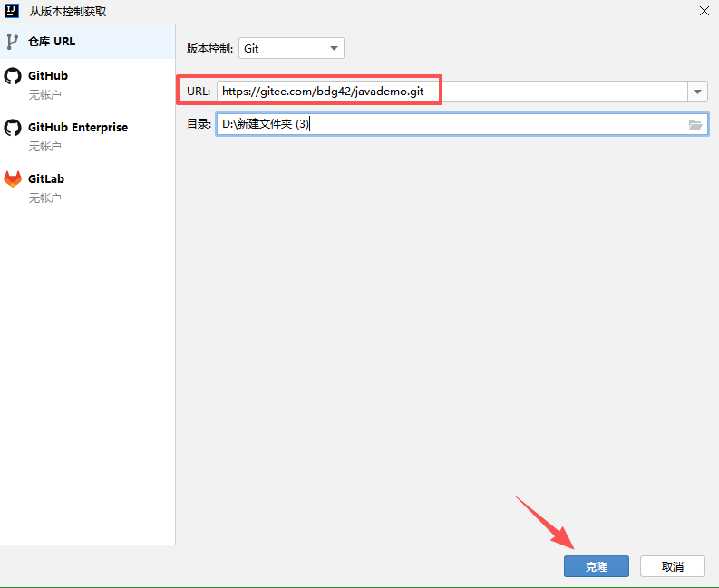Click the IntelliJ IDEA title bar icon
The height and width of the screenshot is (588, 719).
pyautogui.click(x=12, y=11)
